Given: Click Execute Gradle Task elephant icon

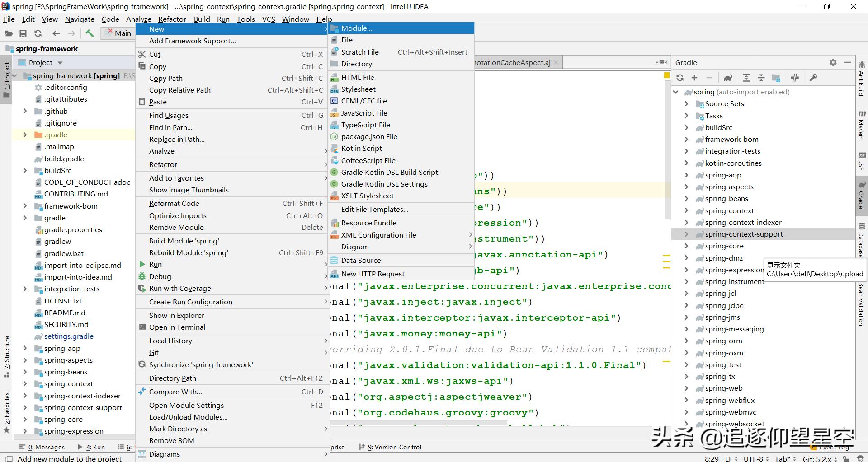Looking at the screenshot, I should [728, 78].
